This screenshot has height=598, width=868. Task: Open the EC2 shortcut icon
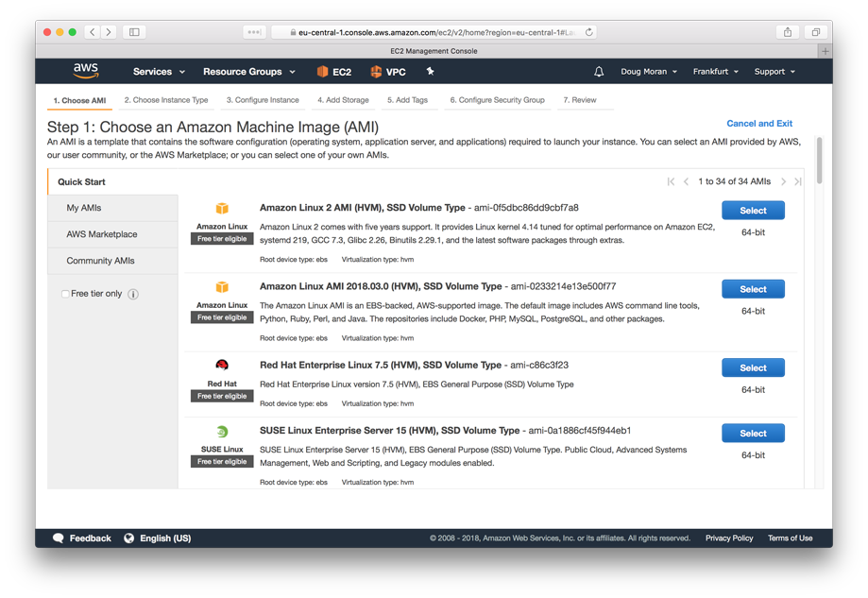(322, 72)
